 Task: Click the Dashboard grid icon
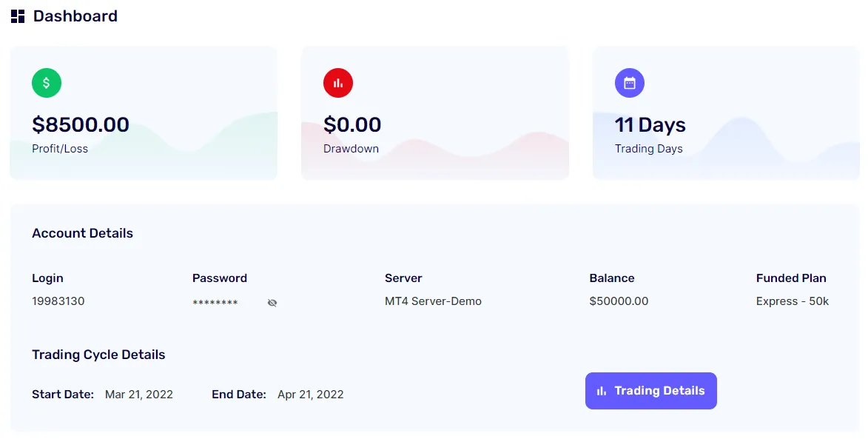[16, 16]
